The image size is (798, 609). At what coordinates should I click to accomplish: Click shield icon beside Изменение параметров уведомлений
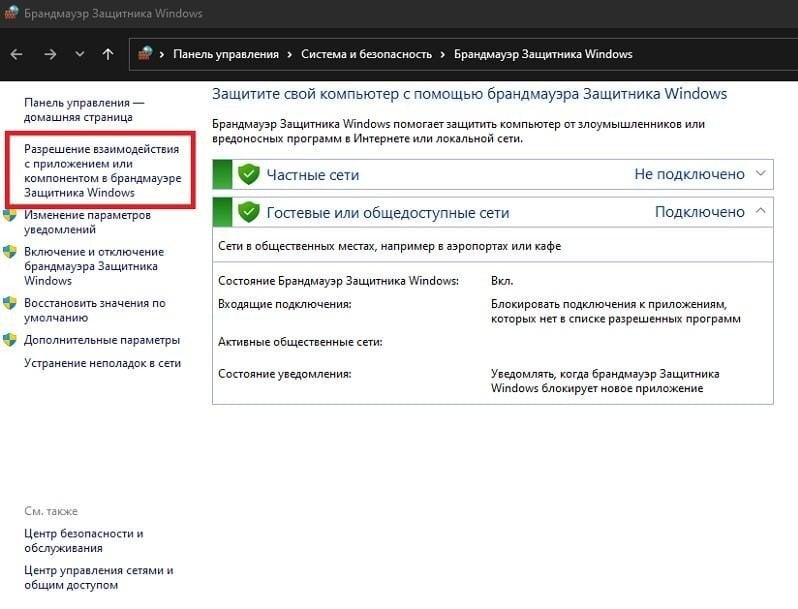pyautogui.click(x=10, y=215)
